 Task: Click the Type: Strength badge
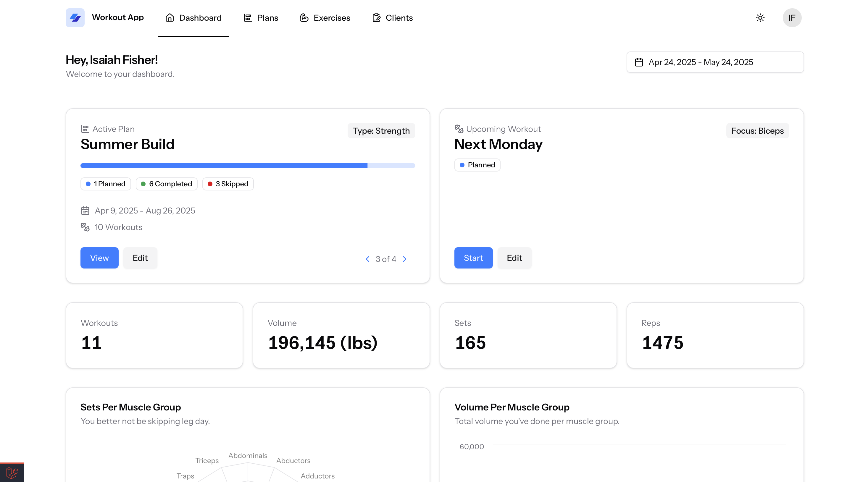pyautogui.click(x=381, y=131)
